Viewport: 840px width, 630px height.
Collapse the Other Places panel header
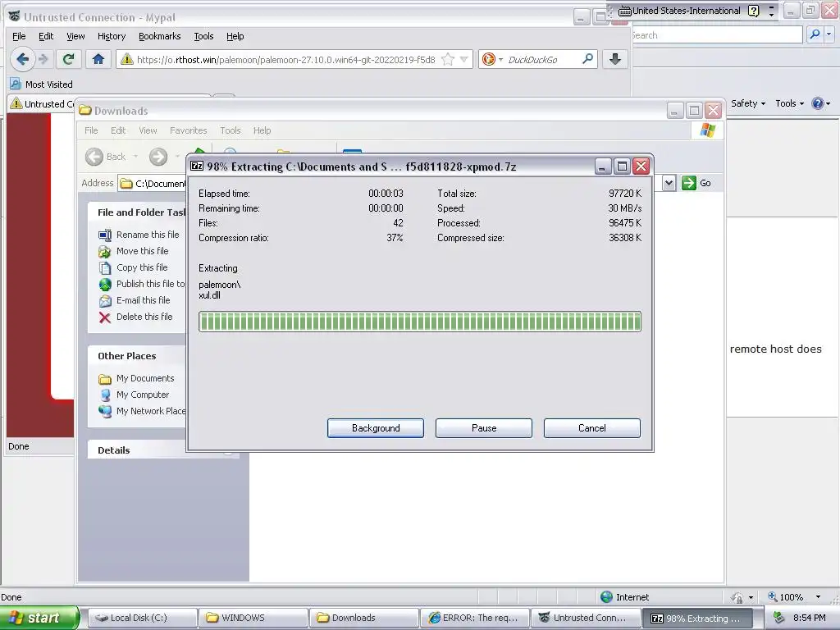pos(137,356)
